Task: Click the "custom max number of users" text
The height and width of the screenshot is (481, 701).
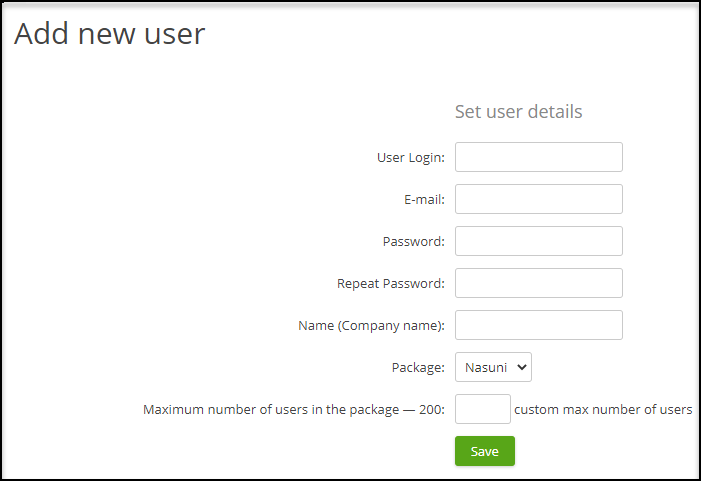Action: [603, 409]
